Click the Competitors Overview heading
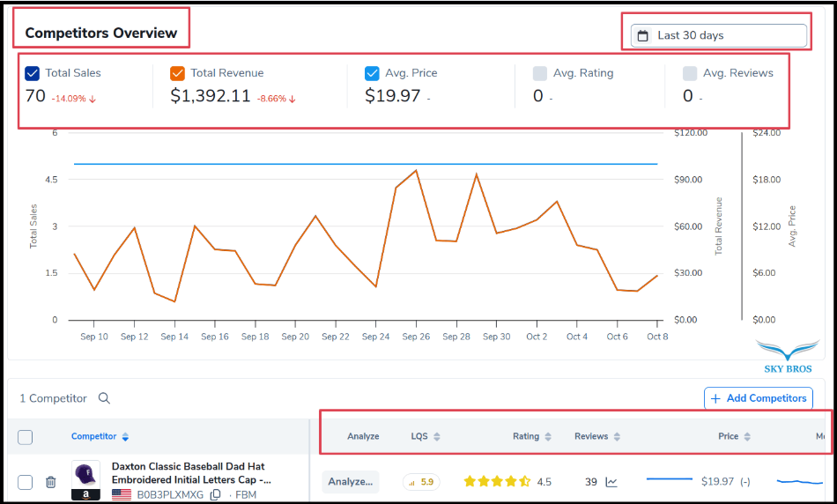This screenshot has width=837, height=504. pos(101,33)
